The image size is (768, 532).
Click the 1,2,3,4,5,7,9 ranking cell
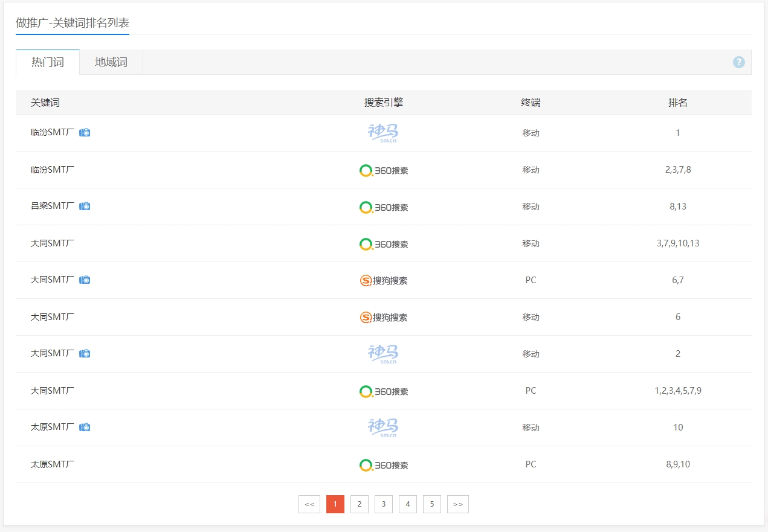[677, 391]
